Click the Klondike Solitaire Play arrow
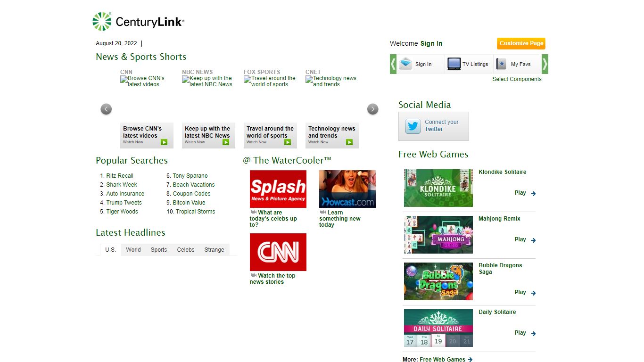644x362 pixels. pyautogui.click(x=533, y=193)
